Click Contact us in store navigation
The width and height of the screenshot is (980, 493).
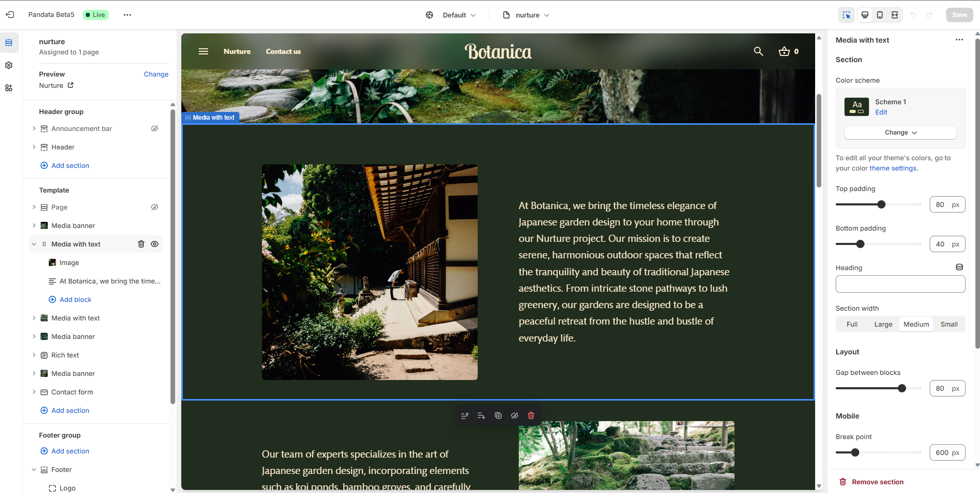pyautogui.click(x=283, y=51)
